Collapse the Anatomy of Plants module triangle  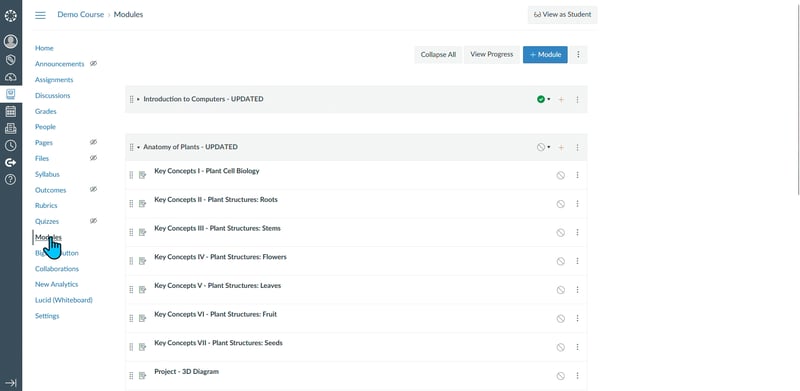[138, 148]
